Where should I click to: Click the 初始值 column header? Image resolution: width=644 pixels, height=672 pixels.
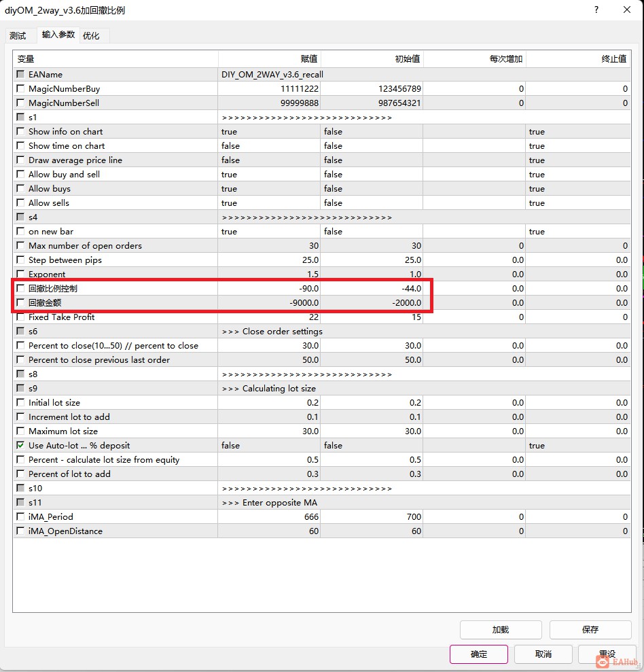[x=372, y=58]
